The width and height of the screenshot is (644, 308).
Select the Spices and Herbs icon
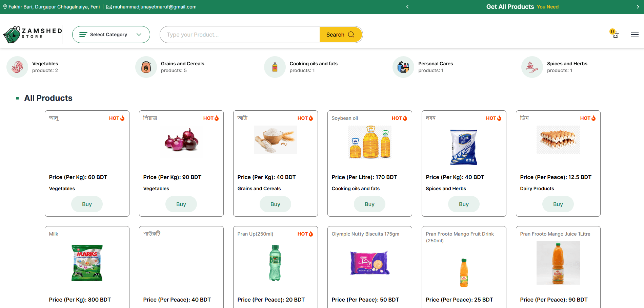tap(532, 67)
